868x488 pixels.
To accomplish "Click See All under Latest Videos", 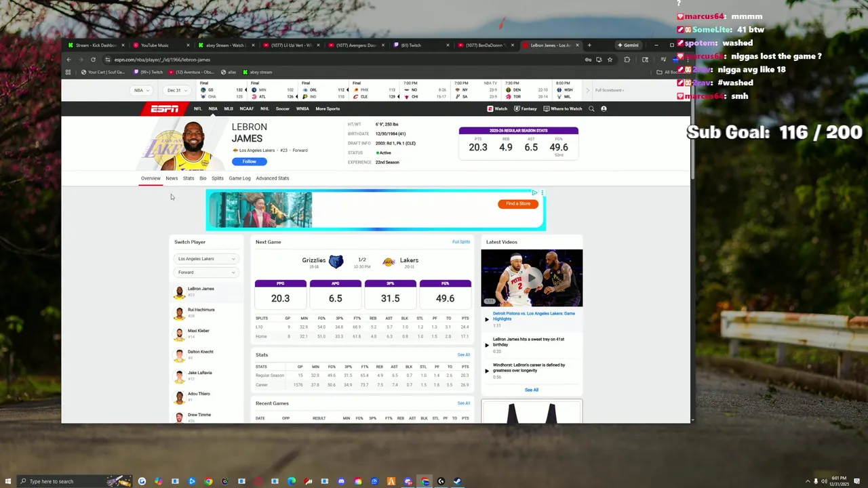I will (x=532, y=390).
